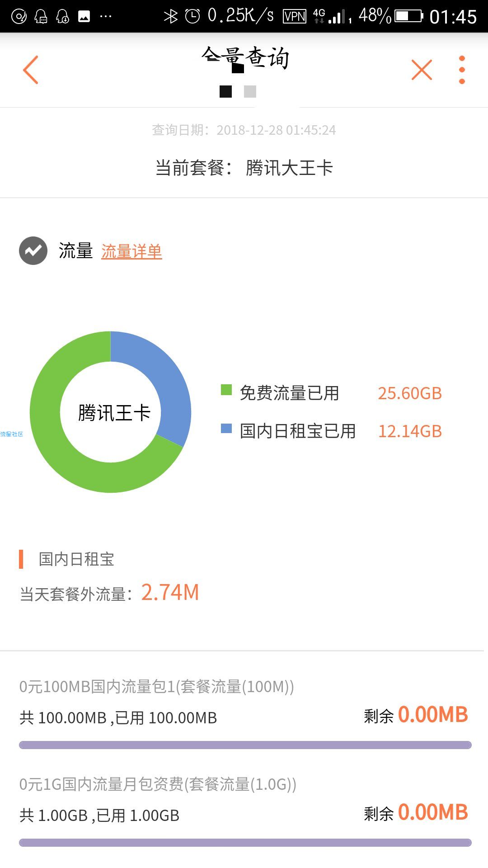Open the three-dot overflow menu

[462, 70]
